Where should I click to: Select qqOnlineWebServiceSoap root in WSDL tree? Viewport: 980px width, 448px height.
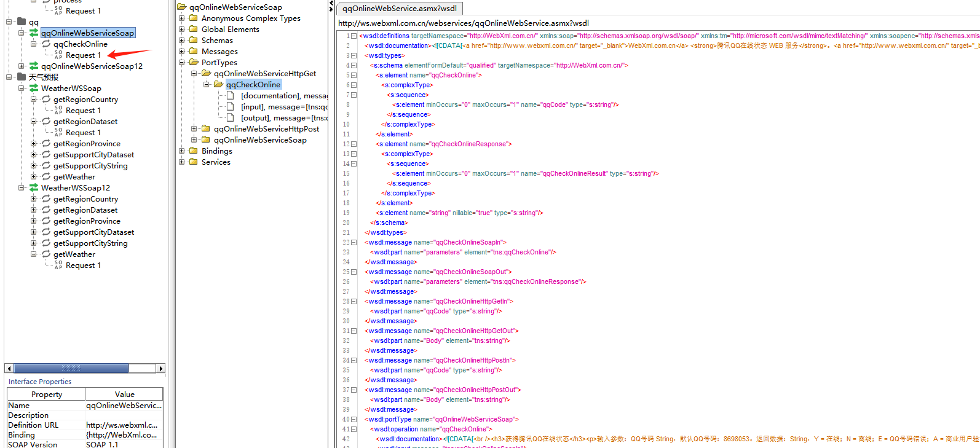pyautogui.click(x=235, y=7)
